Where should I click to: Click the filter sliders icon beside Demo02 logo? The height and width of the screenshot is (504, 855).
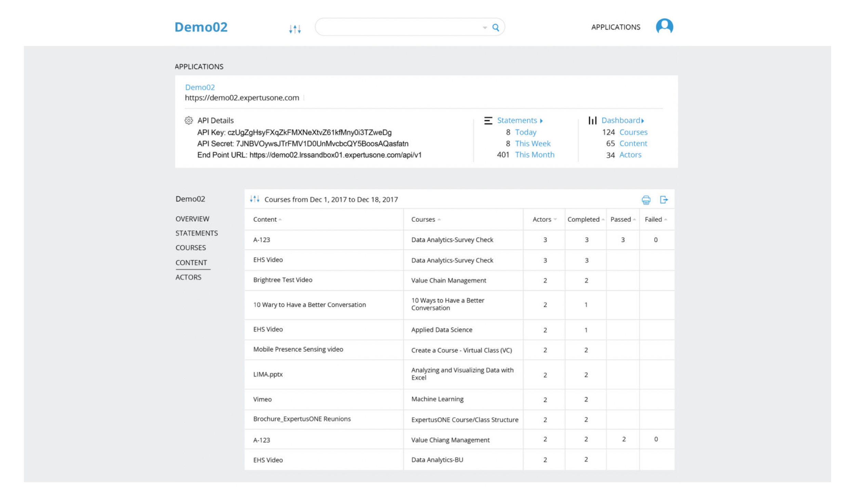pyautogui.click(x=295, y=29)
